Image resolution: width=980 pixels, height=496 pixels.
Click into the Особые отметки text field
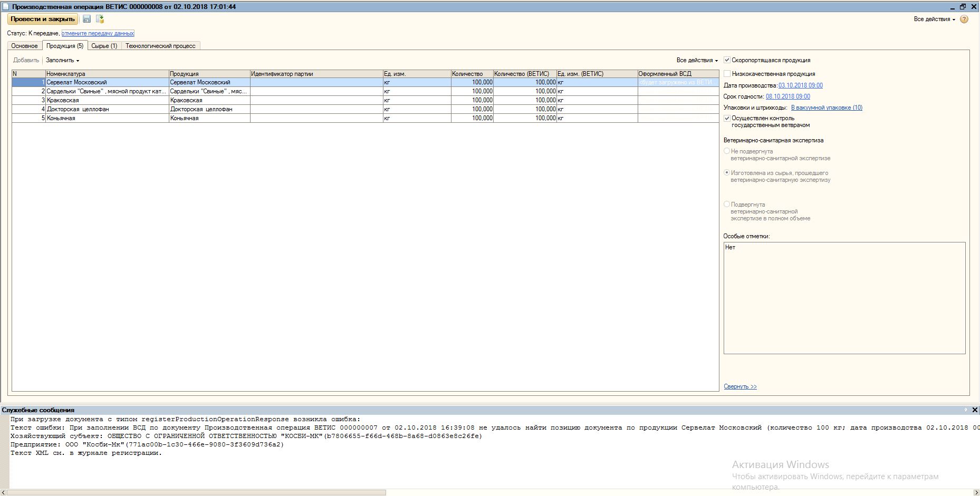pos(844,298)
